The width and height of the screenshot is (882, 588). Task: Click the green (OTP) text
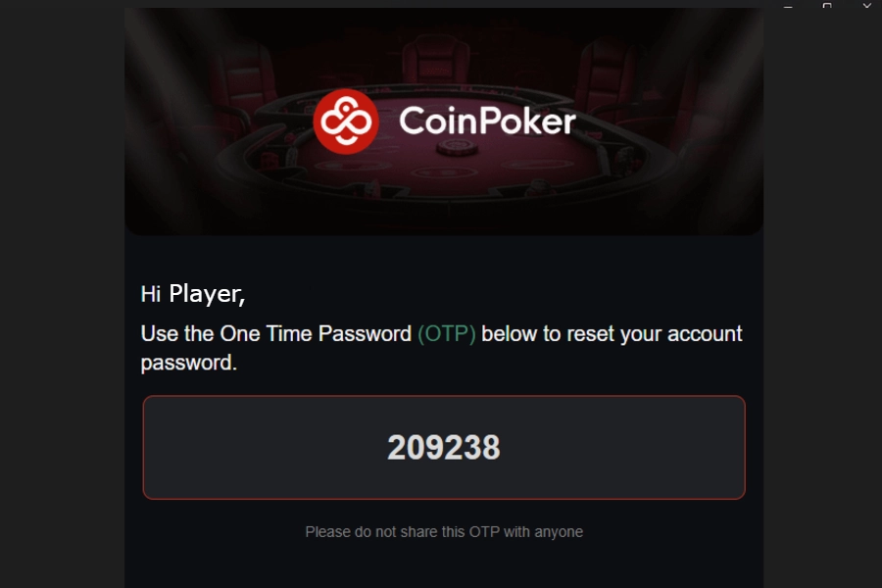coord(446,333)
